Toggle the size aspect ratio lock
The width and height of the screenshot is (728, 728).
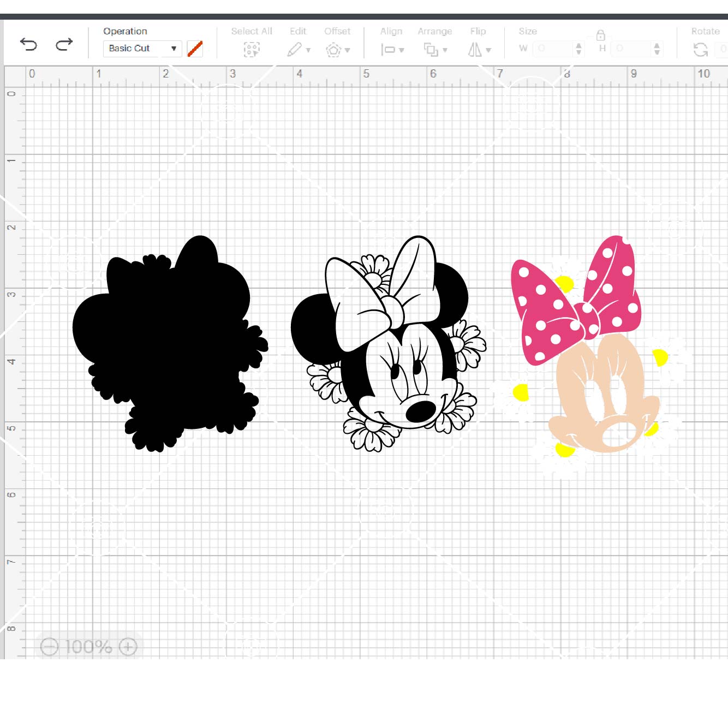(600, 35)
